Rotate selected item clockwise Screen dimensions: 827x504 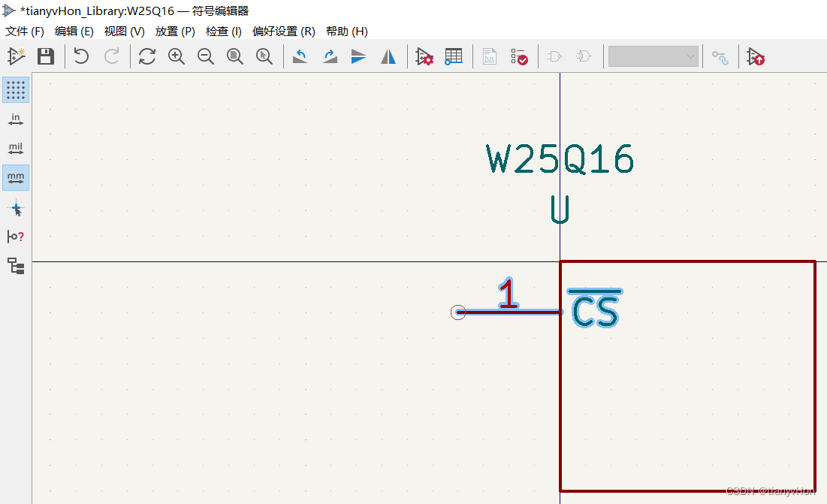pos(330,56)
